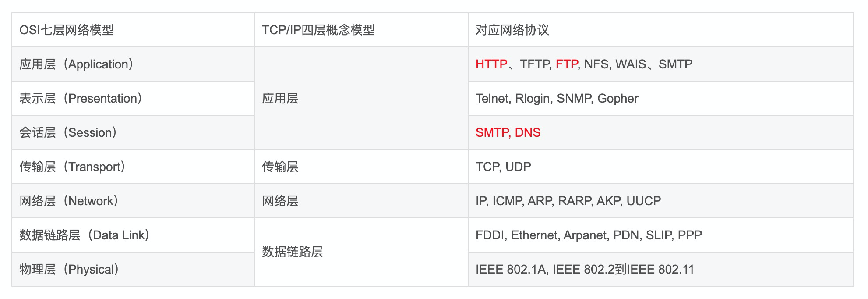The image size is (868, 299).
Task: Click the "对应网络协议" column header
Action: point(512,30)
